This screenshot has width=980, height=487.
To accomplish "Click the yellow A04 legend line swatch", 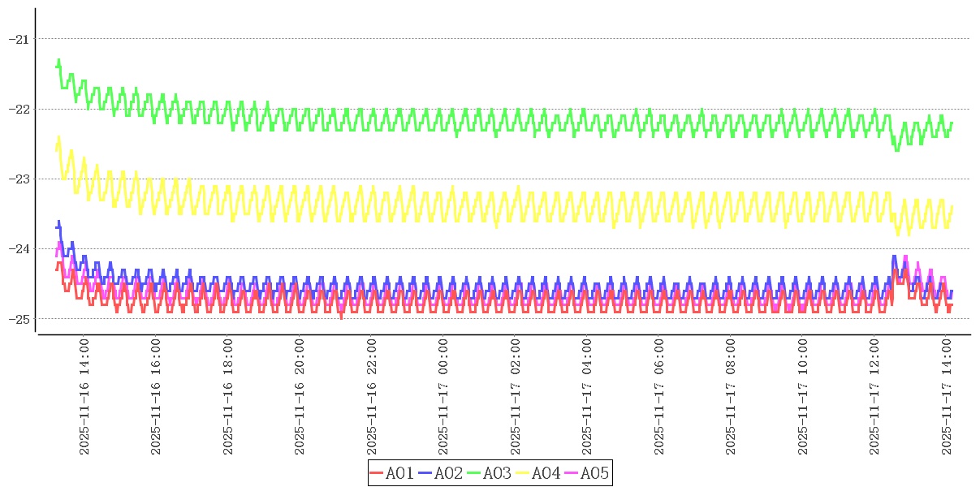I will [523, 473].
